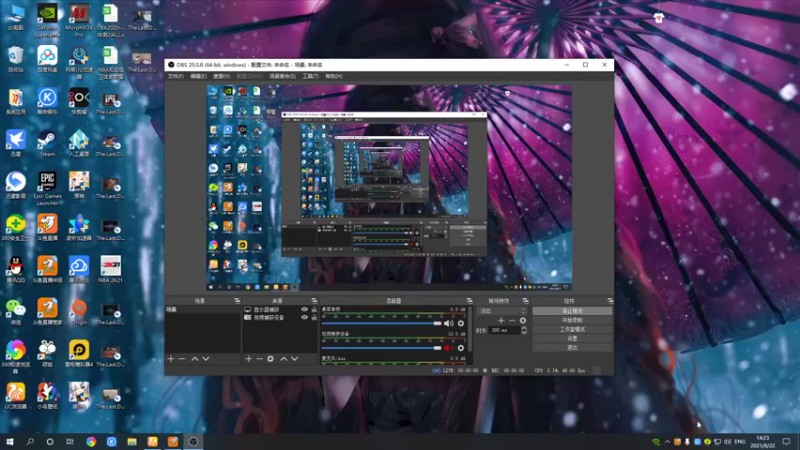Click the OBS preview canvas
800x450 pixels.
click(389, 188)
